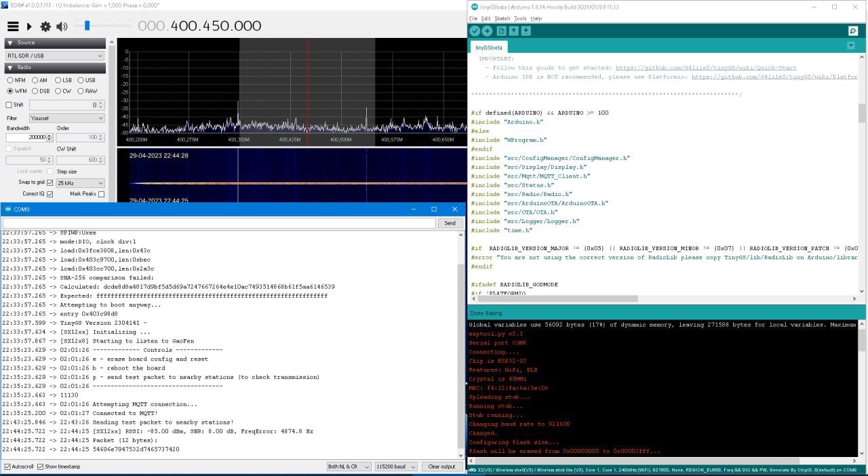Viewport: 868px width, 476px height.
Task: Save the sketch with toolbar icon
Action: [526, 31]
